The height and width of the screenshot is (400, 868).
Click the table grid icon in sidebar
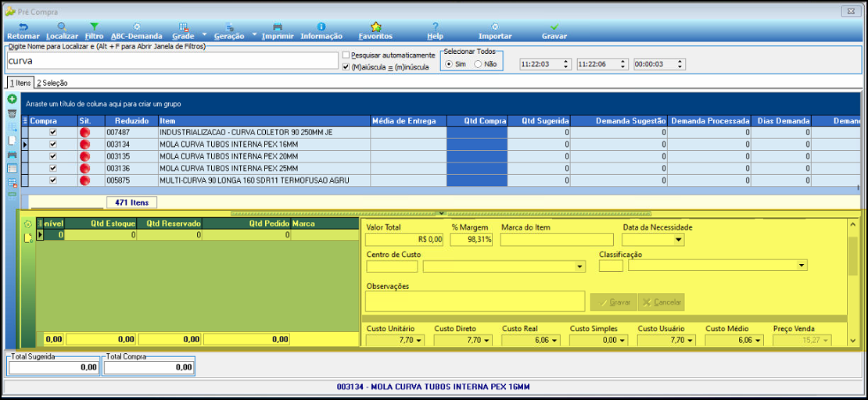tap(13, 168)
